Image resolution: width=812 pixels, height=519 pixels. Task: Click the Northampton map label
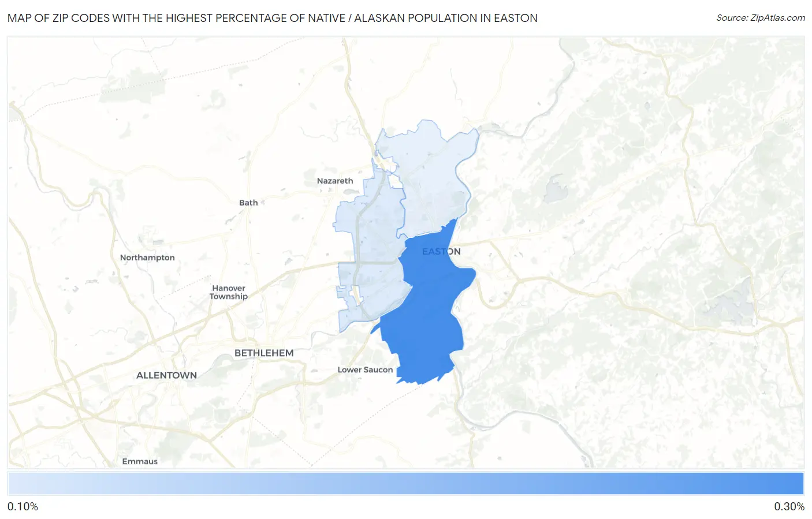(x=147, y=257)
